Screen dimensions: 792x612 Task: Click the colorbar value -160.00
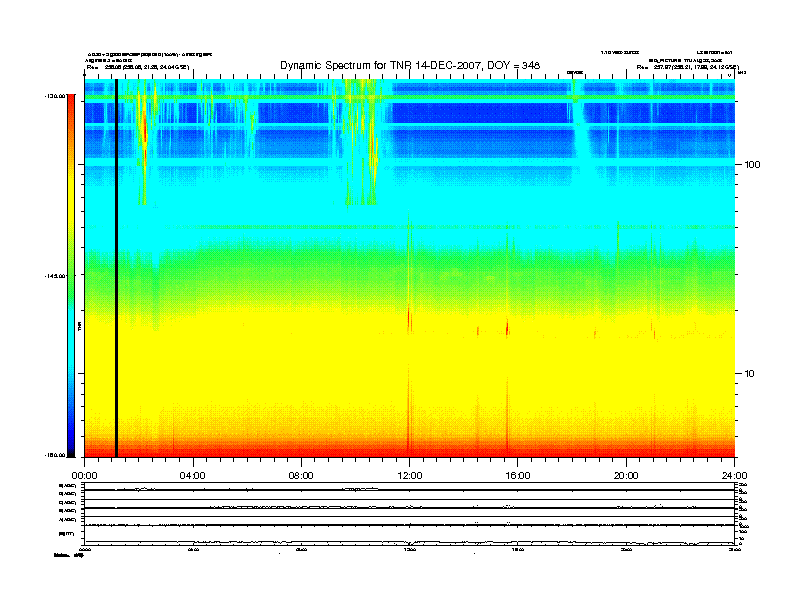(55, 455)
